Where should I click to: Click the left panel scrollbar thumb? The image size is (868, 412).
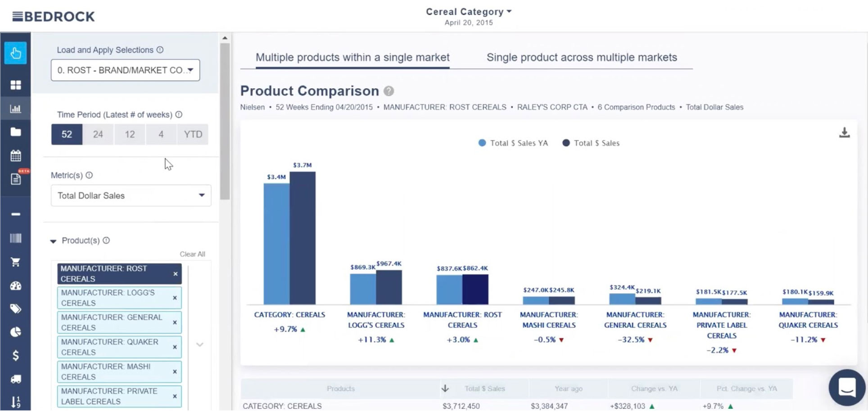point(225,121)
